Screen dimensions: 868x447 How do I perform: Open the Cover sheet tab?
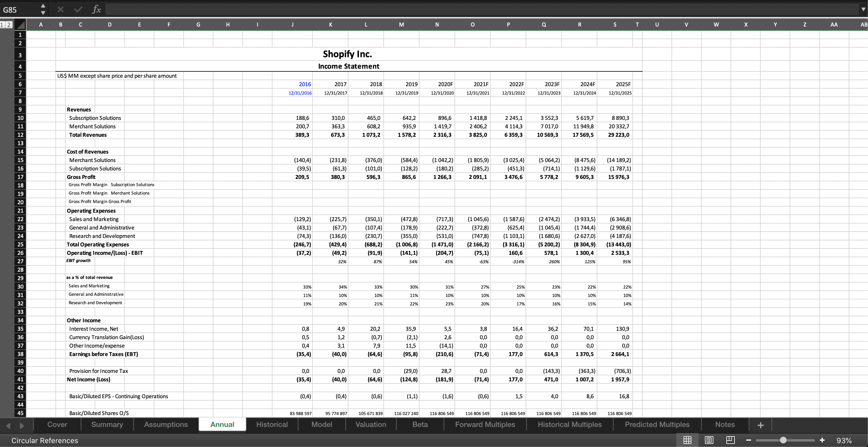point(57,424)
